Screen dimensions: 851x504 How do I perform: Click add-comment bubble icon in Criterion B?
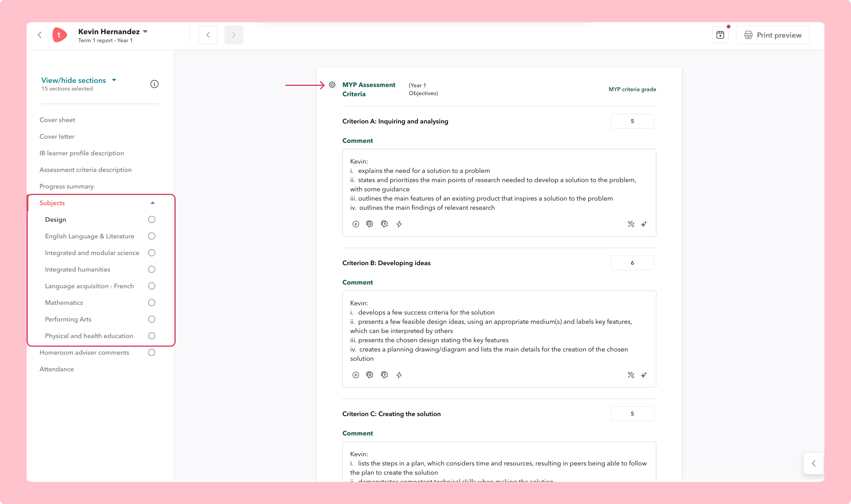(x=385, y=375)
